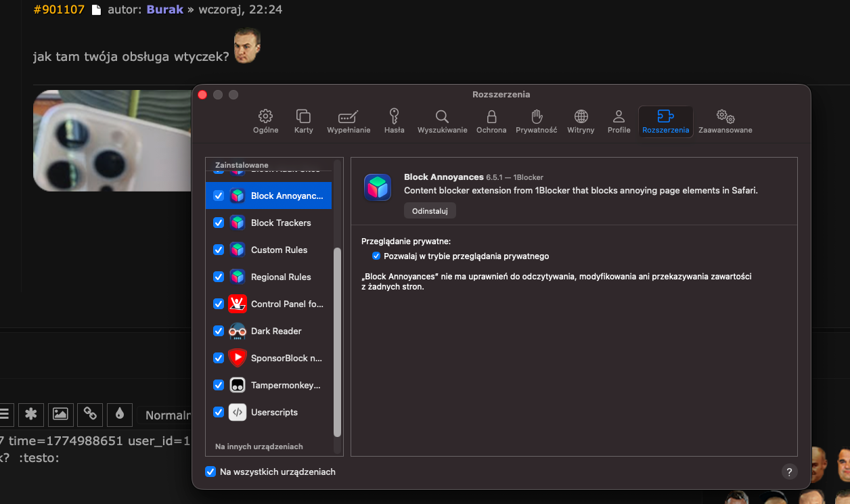Toggle the Tampermonkey extension checkbox
Viewport: 850px width, 504px height.
tap(219, 385)
